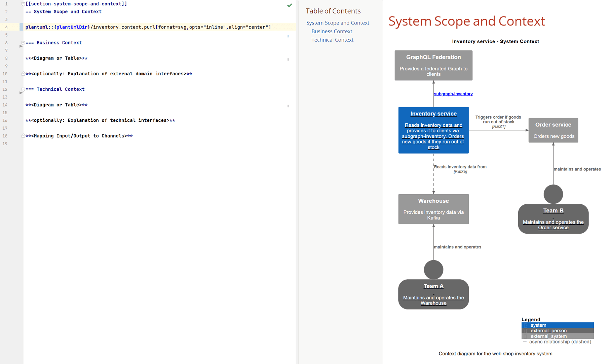The image size is (610, 364).
Task: Click the green inspection checkmark icon
Action: click(x=290, y=5)
